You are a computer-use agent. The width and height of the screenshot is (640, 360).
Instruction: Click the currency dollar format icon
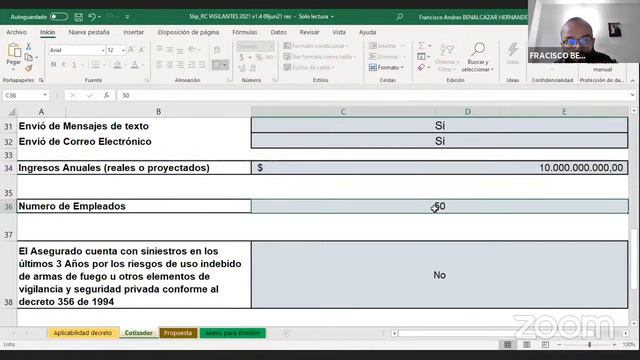coord(242,57)
